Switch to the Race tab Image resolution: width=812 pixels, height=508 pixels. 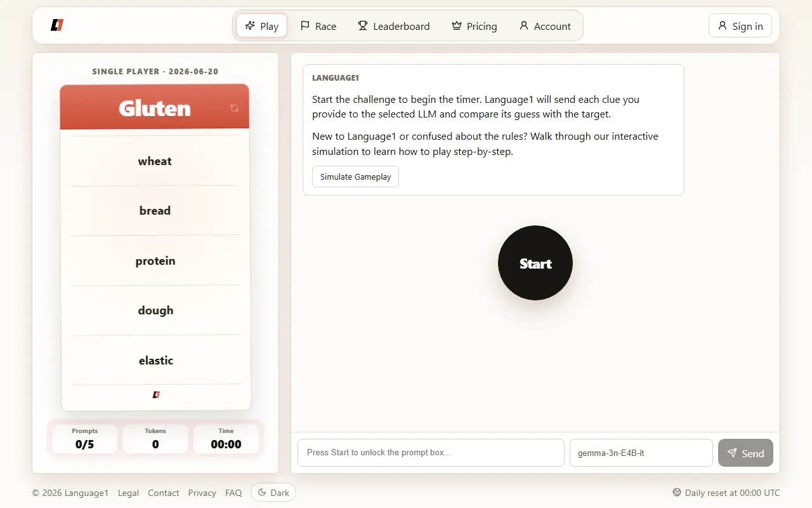point(318,26)
